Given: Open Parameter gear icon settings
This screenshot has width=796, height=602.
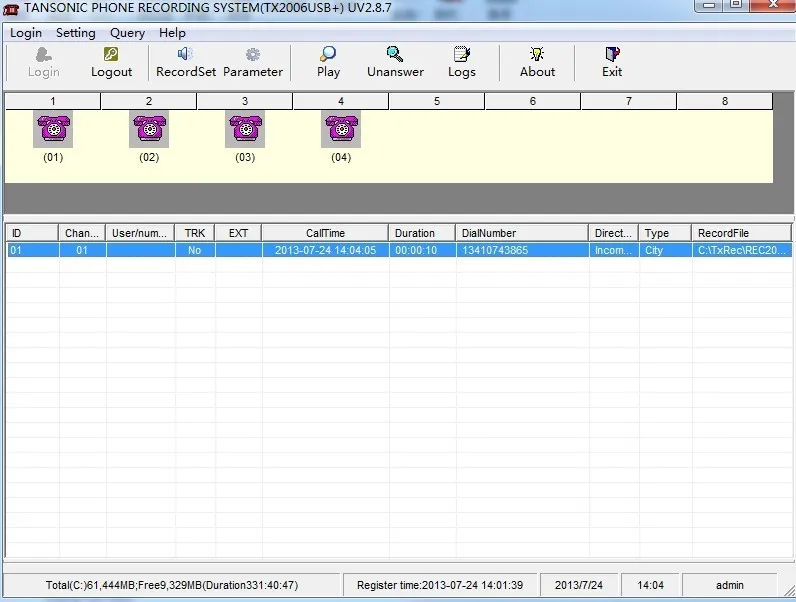Looking at the screenshot, I should 253,54.
